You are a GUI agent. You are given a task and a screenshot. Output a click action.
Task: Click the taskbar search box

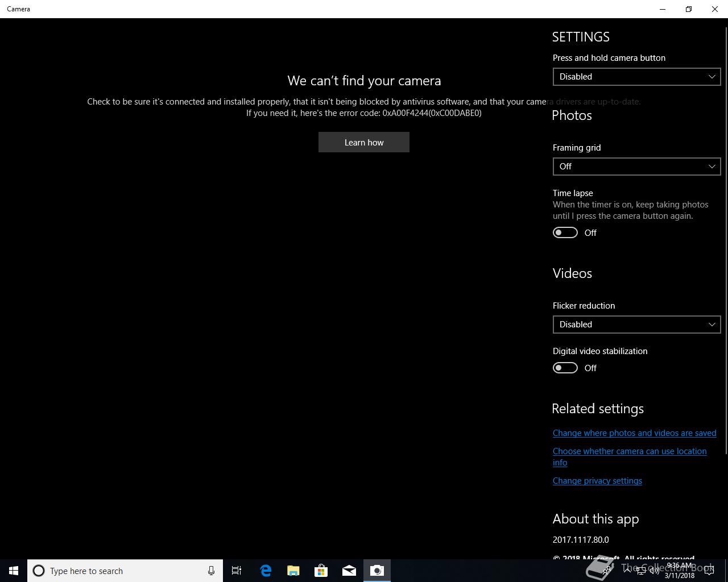[x=125, y=571]
